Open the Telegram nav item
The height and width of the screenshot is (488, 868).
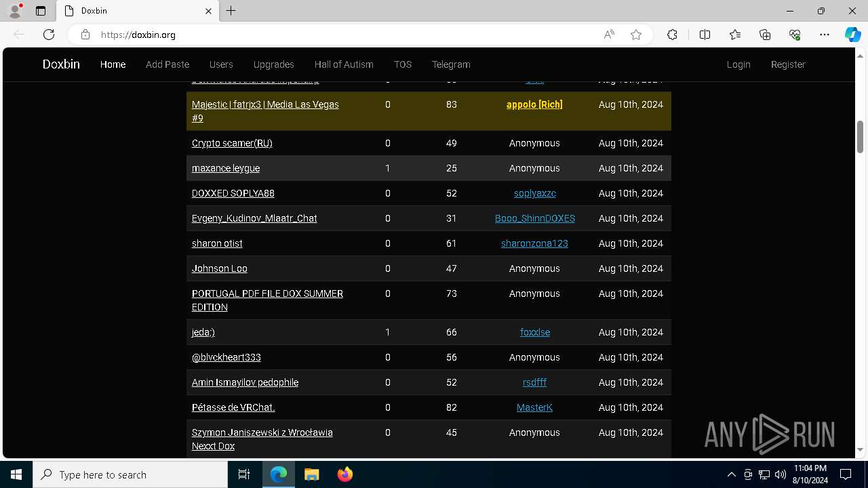[451, 64]
